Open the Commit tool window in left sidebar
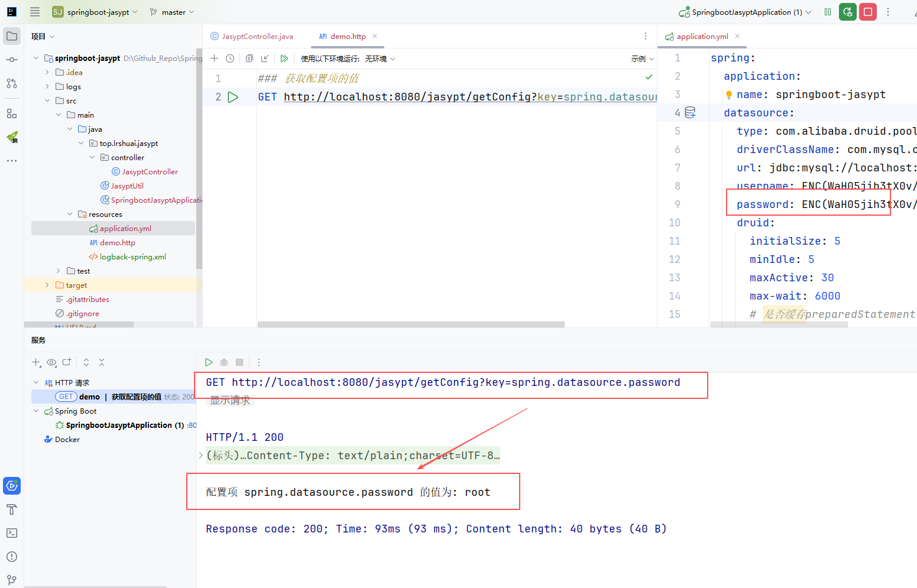This screenshot has height=588, width=917. (12, 60)
